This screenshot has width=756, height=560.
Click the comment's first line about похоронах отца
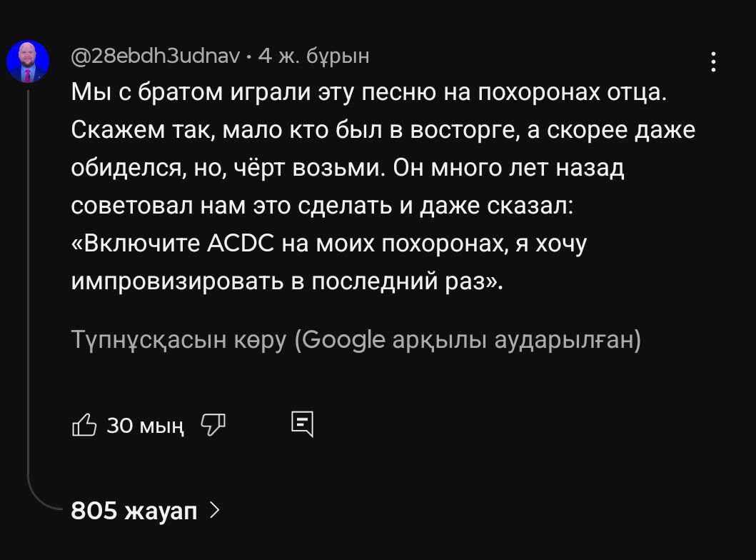[x=368, y=94]
